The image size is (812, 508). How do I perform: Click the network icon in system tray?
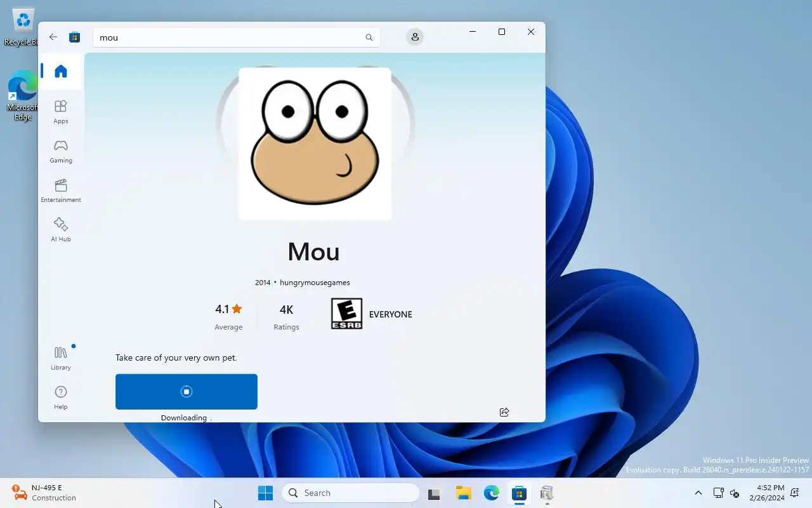pos(719,493)
